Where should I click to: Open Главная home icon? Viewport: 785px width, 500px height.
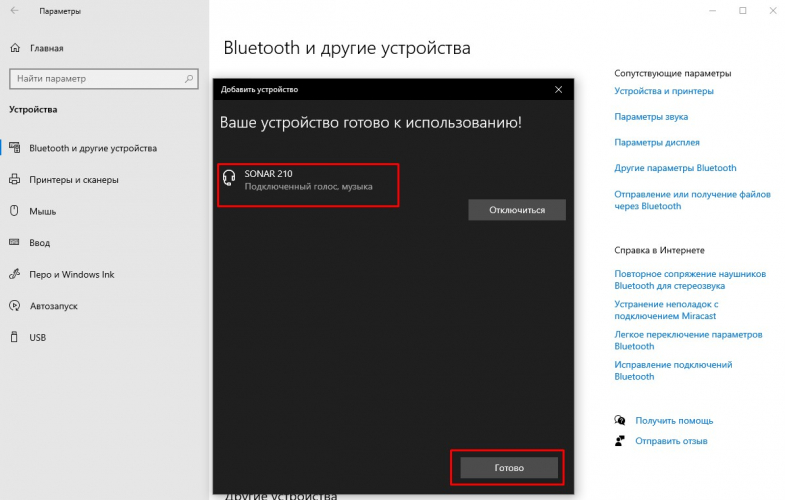15,48
